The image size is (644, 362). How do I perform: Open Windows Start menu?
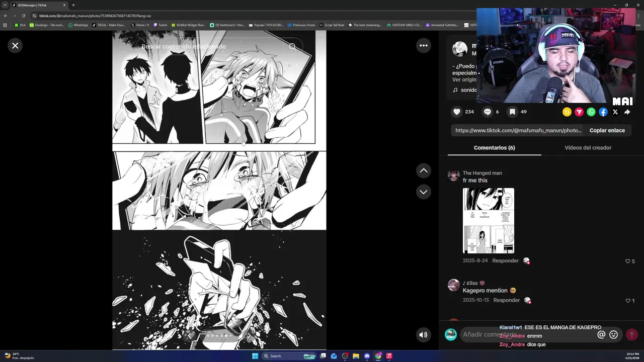(x=255, y=356)
